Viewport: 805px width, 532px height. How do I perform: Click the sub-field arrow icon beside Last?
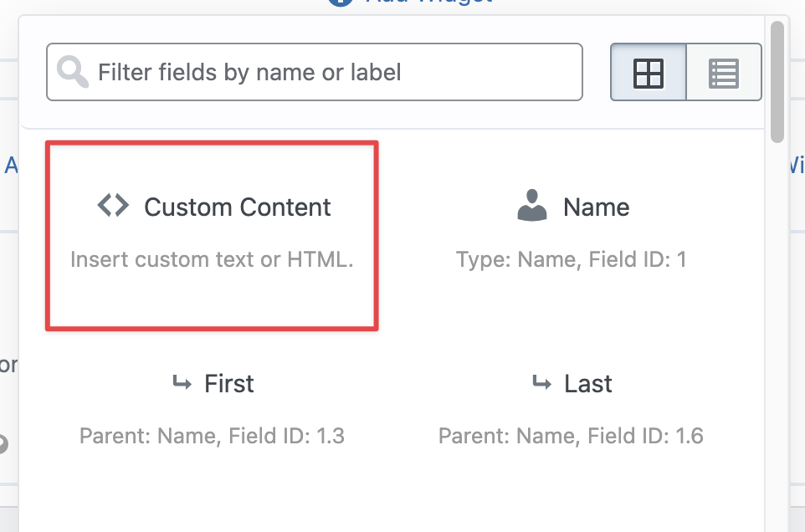[x=542, y=383]
